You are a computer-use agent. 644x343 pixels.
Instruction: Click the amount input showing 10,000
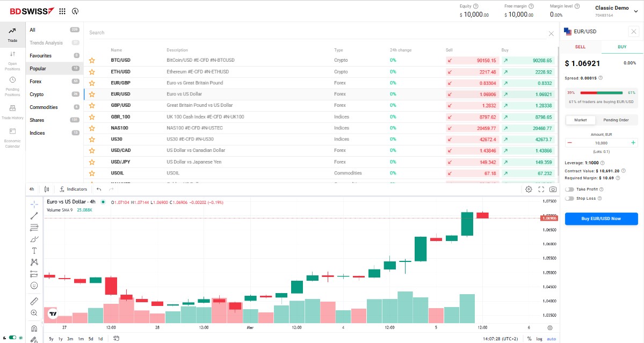(601, 143)
